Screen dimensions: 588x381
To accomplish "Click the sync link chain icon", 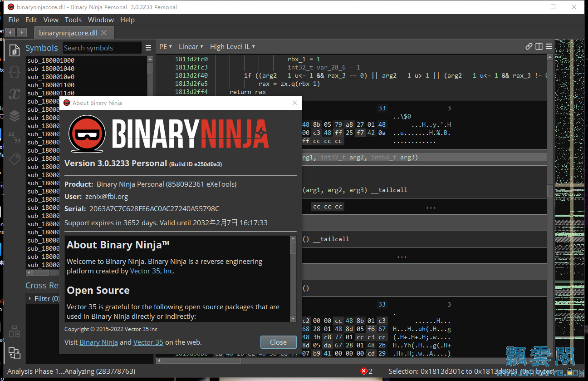I will [529, 46].
